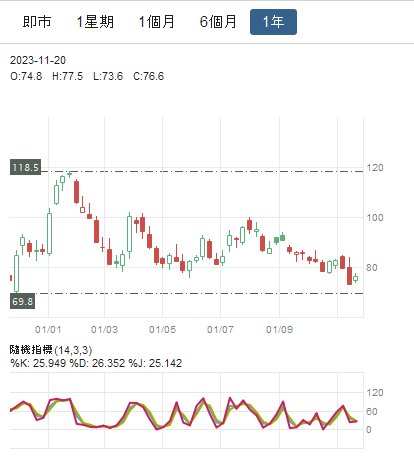Switch to the 即市 intraday tab
Image resolution: width=414 pixels, height=460 pixels.
(37, 22)
